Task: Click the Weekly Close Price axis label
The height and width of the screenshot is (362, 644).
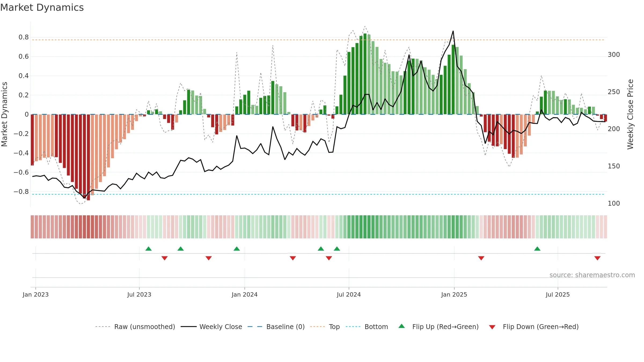Action: point(630,114)
